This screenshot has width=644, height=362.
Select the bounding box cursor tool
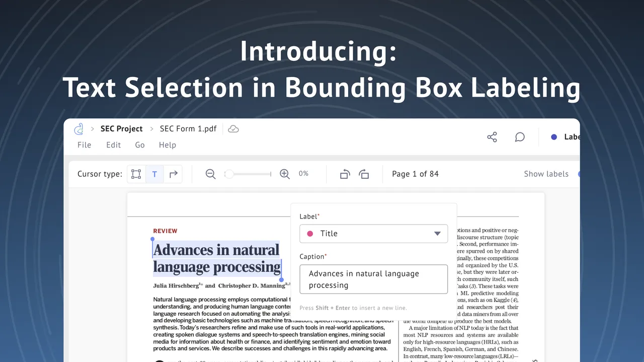pyautogui.click(x=136, y=174)
